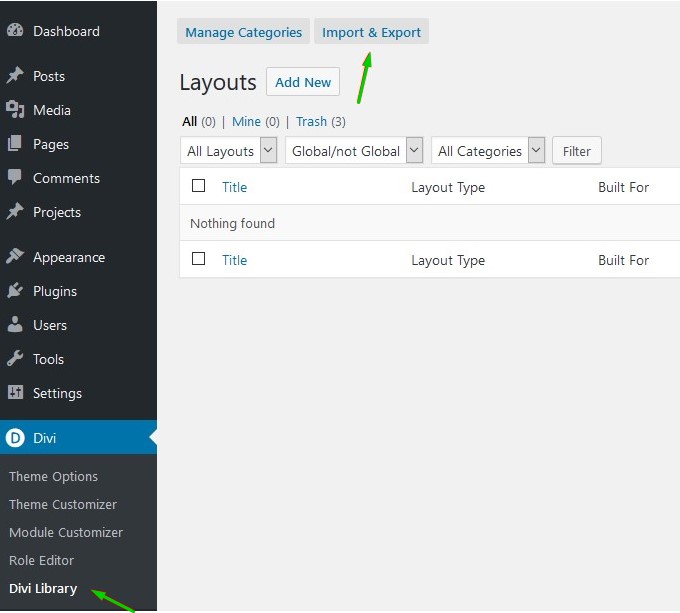
Task: Check the select-all box in table footer
Action: point(198,259)
